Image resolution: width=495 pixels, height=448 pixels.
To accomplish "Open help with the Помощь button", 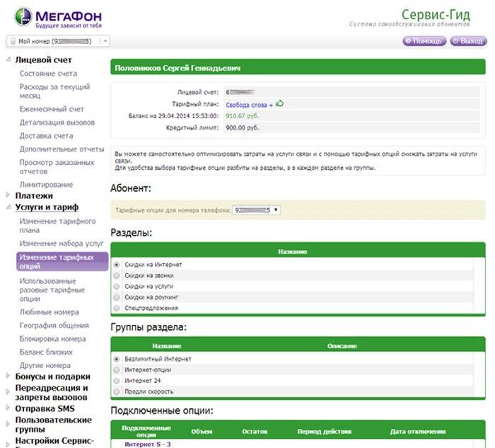I will (424, 41).
